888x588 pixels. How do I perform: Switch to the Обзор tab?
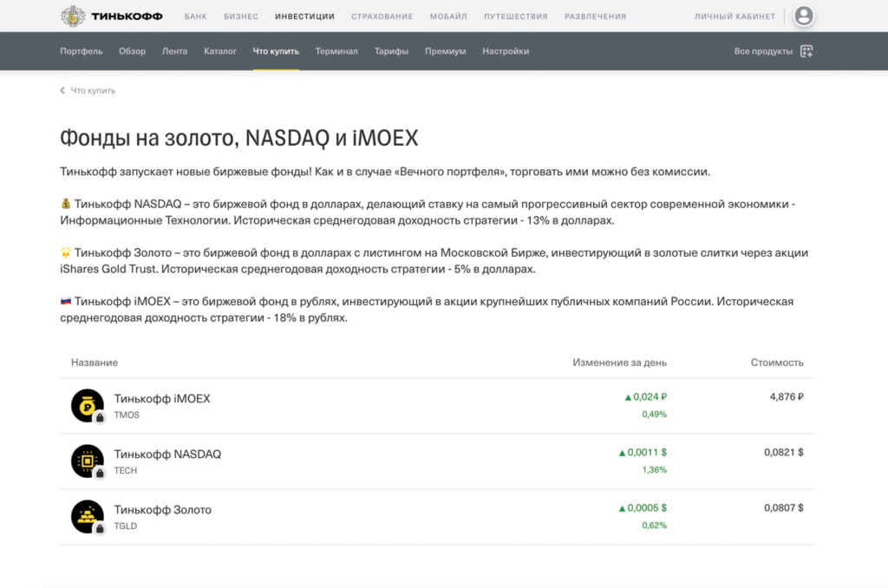pos(132,51)
